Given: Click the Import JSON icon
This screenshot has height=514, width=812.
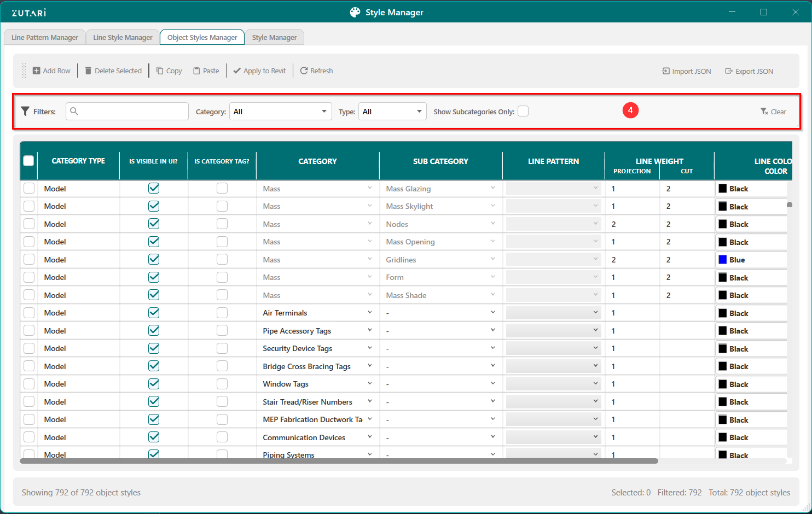Looking at the screenshot, I should click(666, 71).
